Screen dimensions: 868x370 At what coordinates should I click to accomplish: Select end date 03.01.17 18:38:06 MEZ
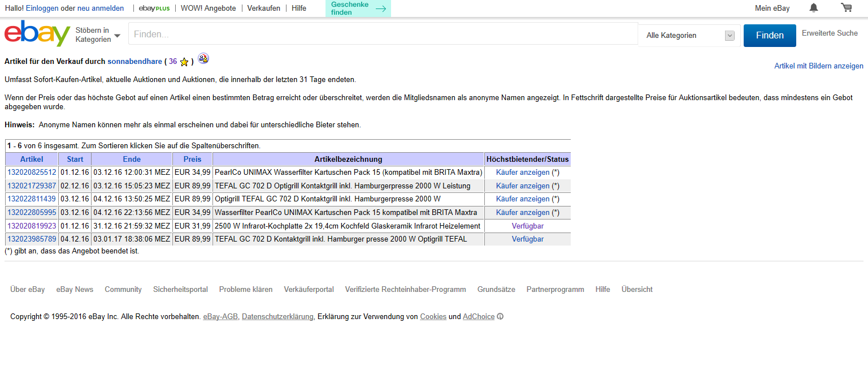pyautogui.click(x=132, y=239)
